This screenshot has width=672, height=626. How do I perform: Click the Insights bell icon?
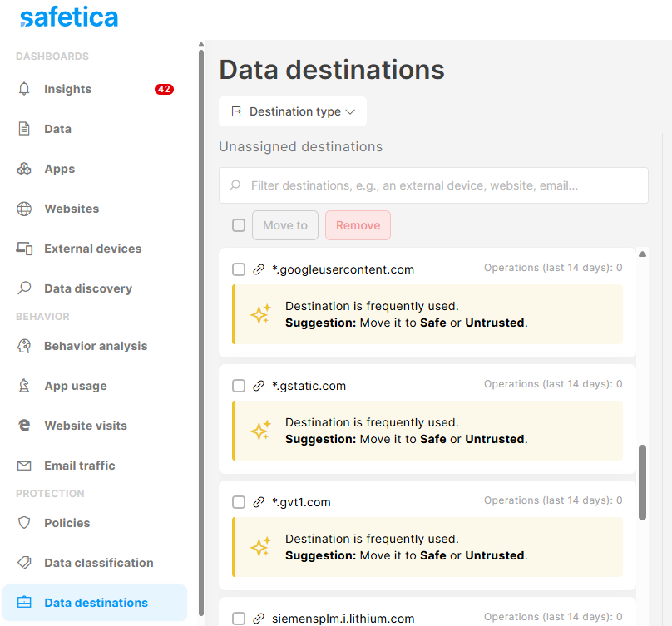[24, 89]
